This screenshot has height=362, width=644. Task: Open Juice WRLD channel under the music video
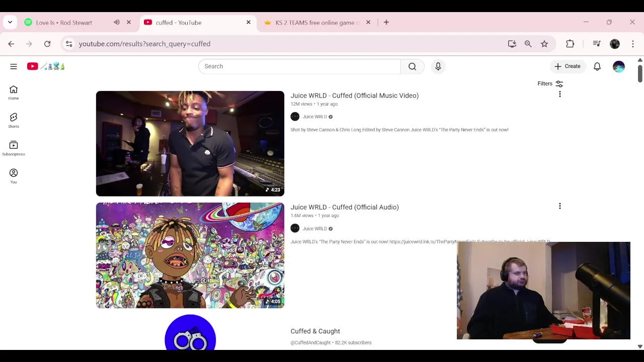(314, 117)
